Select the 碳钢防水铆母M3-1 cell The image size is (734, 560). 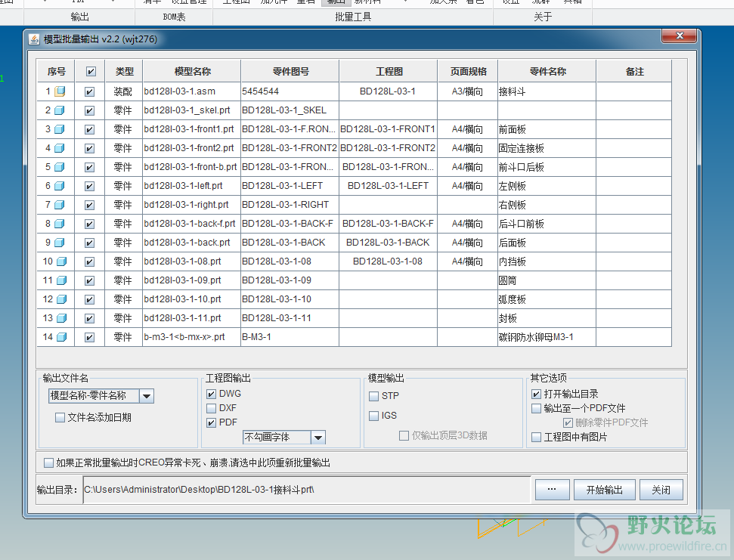(x=547, y=337)
